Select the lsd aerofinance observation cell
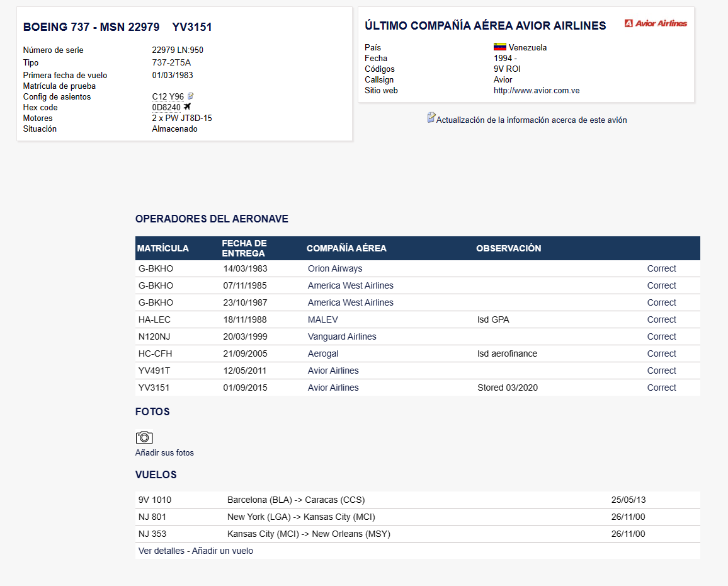 coord(507,353)
